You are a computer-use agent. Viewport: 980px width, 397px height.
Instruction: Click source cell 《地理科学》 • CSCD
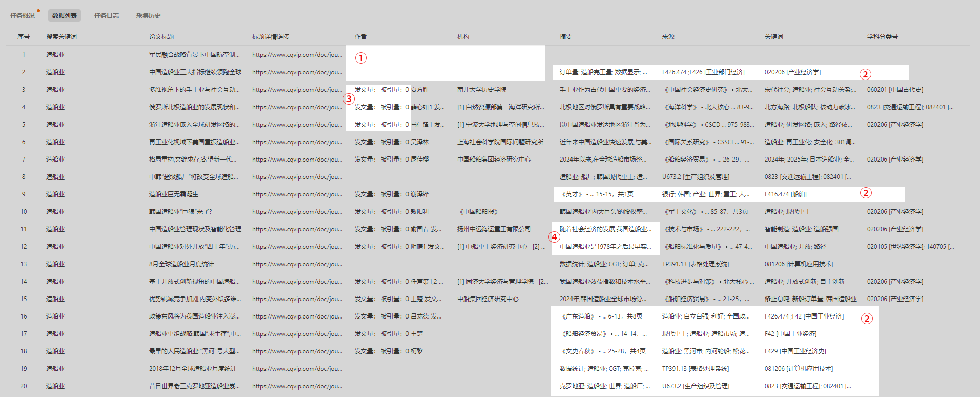tap(708, 125)
